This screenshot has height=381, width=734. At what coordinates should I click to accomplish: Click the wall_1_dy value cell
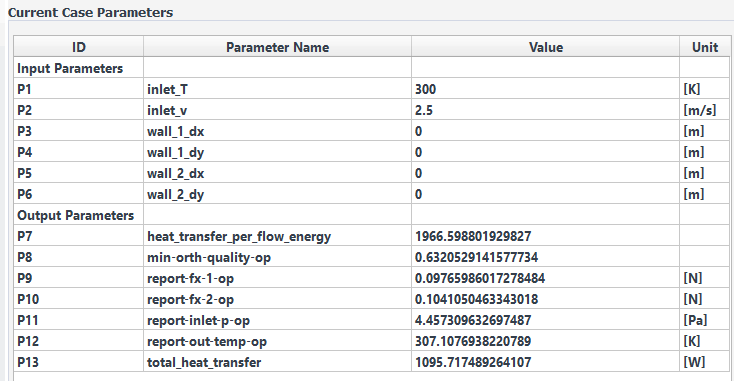(x=545, y=152)
